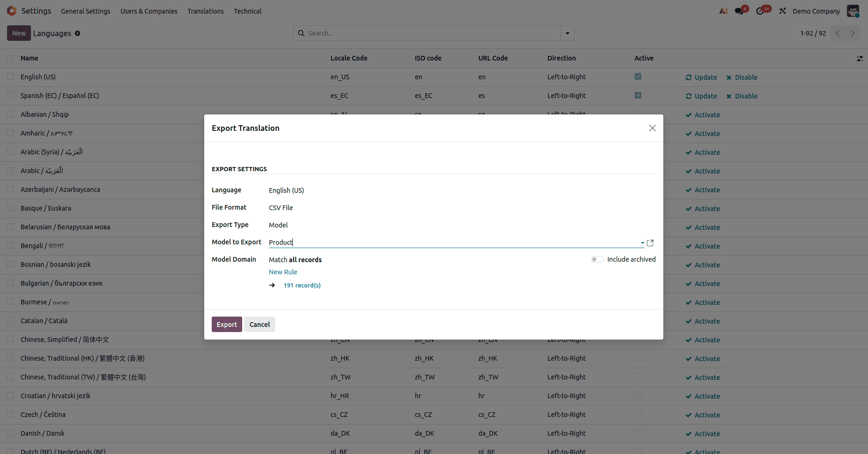Close the Export Translation dialog with the X
The image size is (868, 454).
pyautogui.click(x=652, y=128)
